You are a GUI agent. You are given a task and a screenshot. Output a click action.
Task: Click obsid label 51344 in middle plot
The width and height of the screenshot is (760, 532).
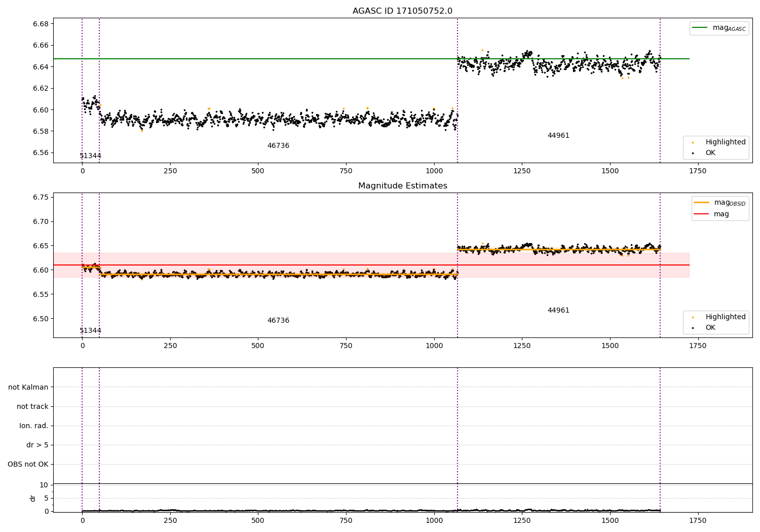pos(90,331)
